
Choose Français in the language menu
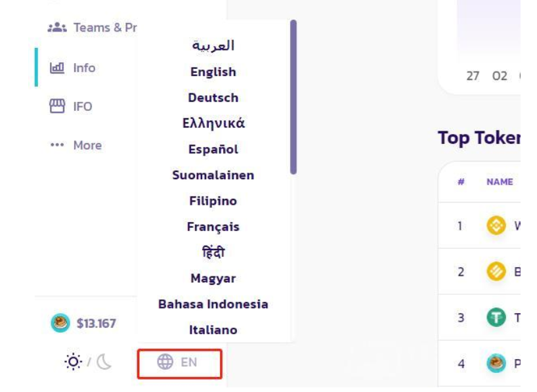213,227
